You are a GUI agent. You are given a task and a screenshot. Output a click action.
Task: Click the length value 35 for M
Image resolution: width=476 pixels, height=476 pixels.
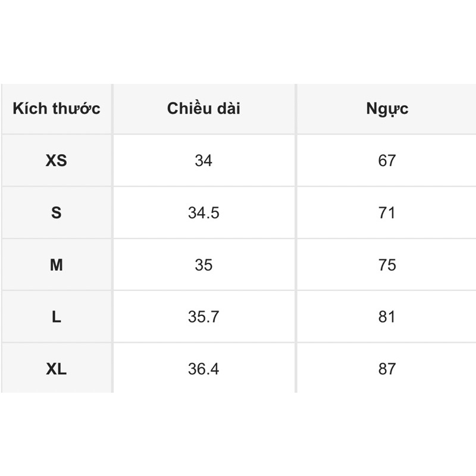coord(203,265)
